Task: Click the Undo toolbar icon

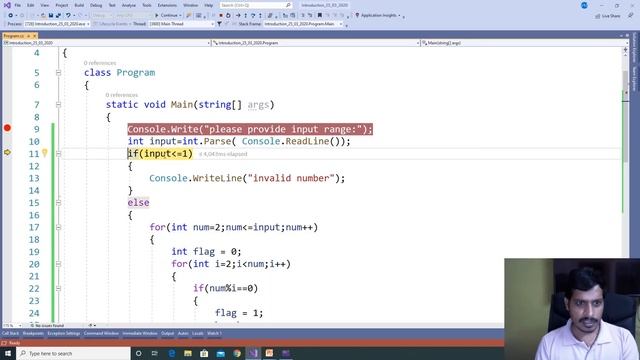Action: click(x=68, y=15)
